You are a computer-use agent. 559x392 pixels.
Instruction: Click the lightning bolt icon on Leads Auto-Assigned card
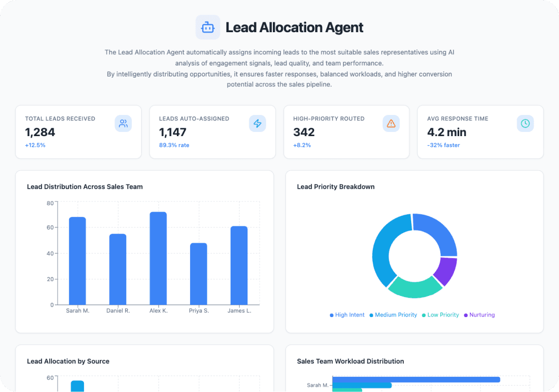click(x=257, y=123)
